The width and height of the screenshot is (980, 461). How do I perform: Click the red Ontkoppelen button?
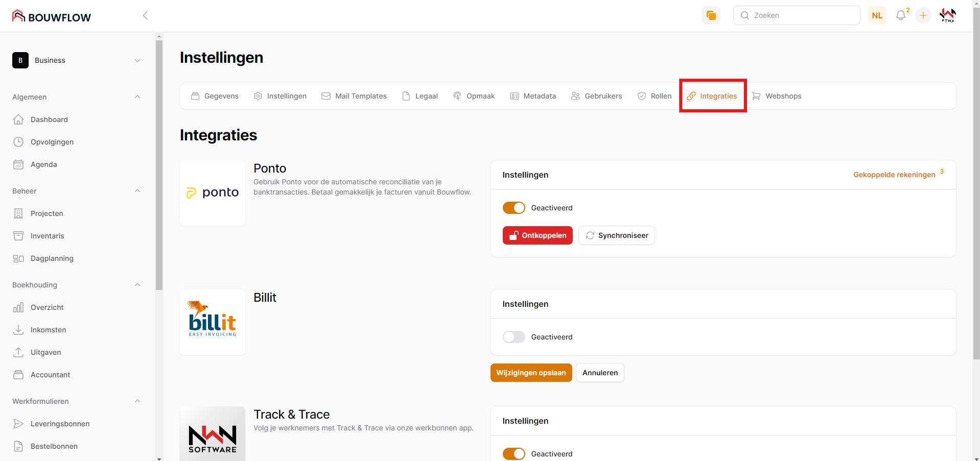[538, 235]
